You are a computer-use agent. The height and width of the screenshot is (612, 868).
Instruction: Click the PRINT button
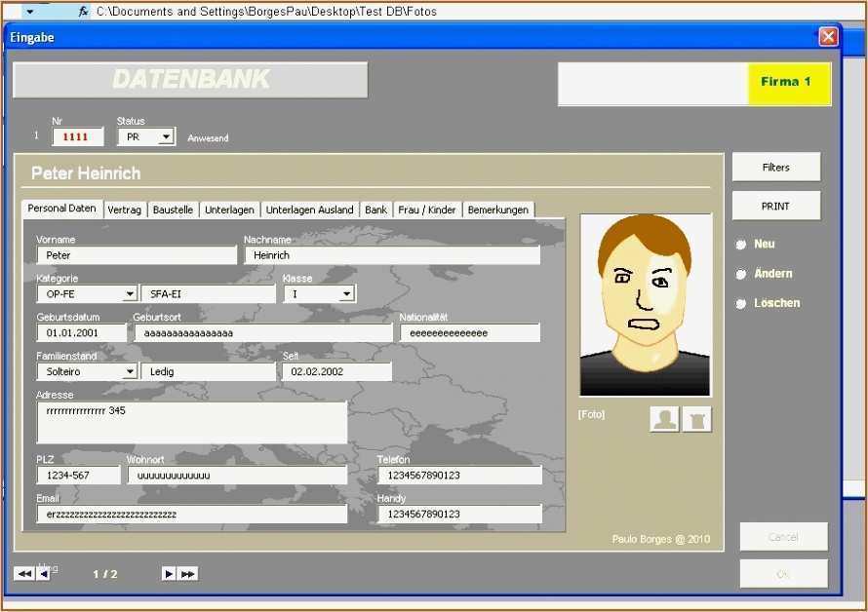tap(775, 206)
